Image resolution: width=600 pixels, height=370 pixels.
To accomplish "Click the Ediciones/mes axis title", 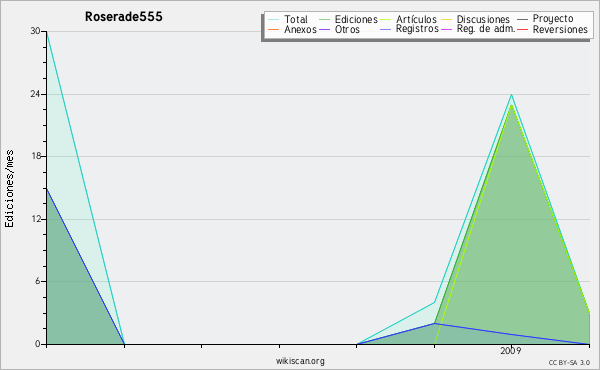I will click(9, 189).
